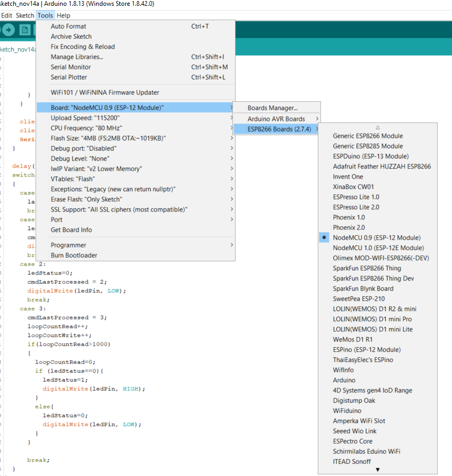Click Burn Bootloader
The width and height of the screenshot is (452, 476).
coord(136,255)
